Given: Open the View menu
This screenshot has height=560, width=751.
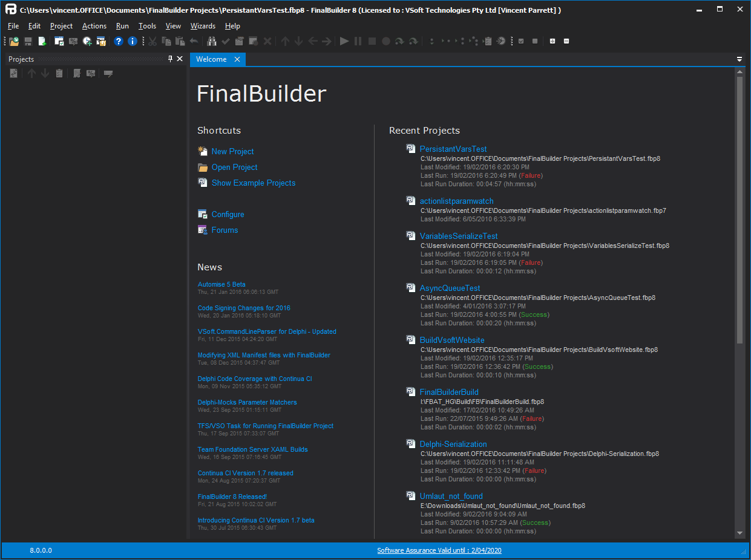Looking at the screenshot, I should click(173, 26).
